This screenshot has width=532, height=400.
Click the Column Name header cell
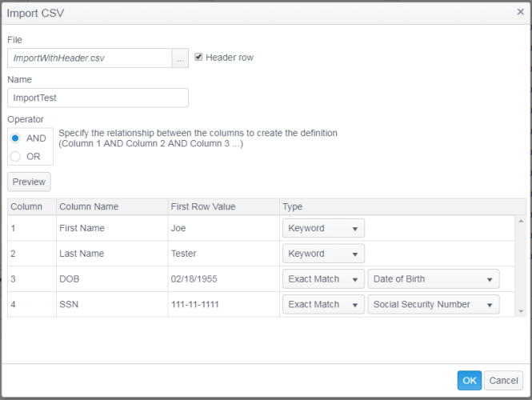click(x=110, y=206)
